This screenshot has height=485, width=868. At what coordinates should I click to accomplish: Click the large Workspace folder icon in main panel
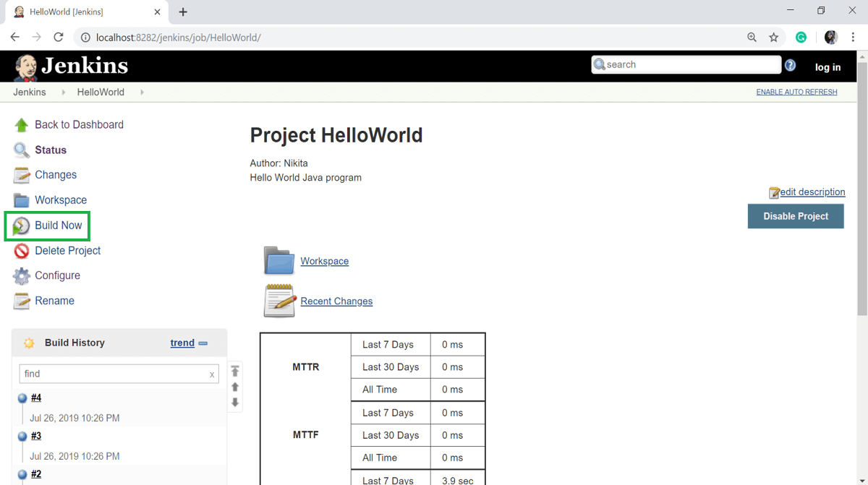point(278,261)
